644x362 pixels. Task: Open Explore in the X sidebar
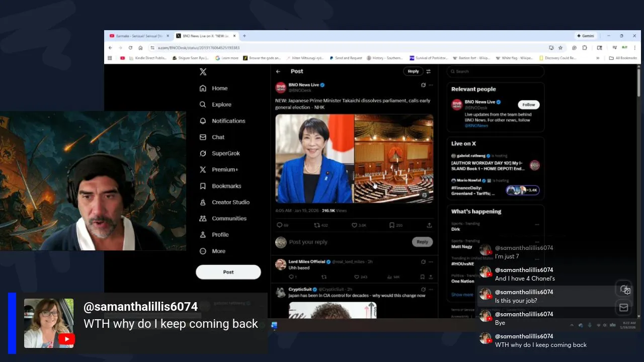(215, 105)
